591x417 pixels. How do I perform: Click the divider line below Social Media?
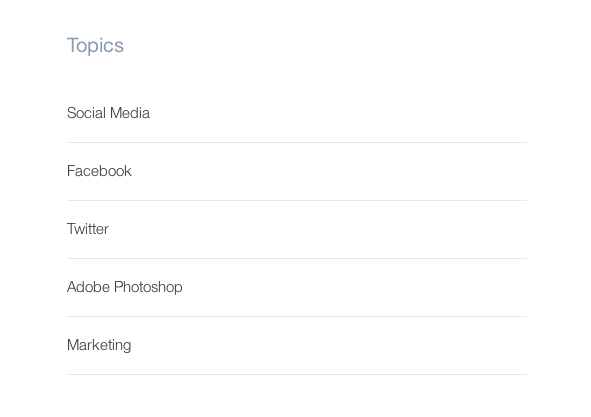297,143
